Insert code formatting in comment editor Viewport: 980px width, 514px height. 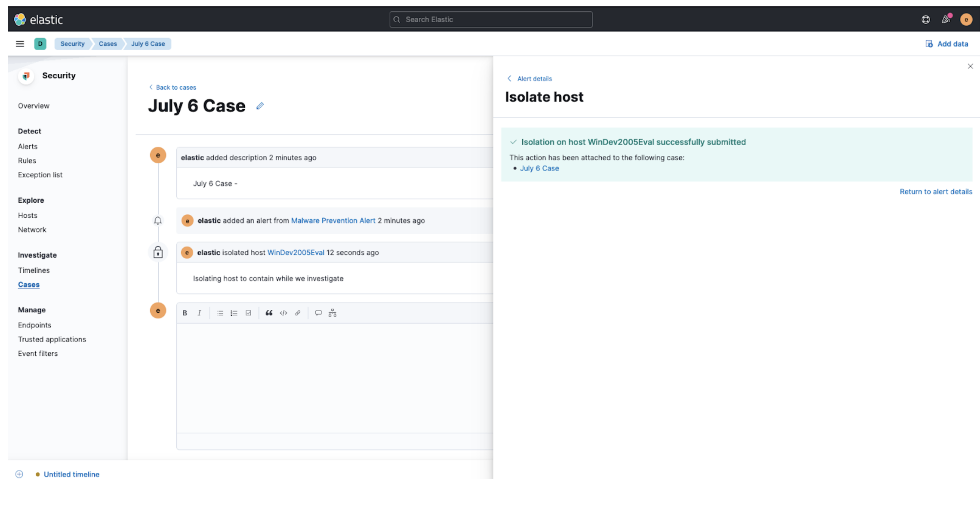283,313
